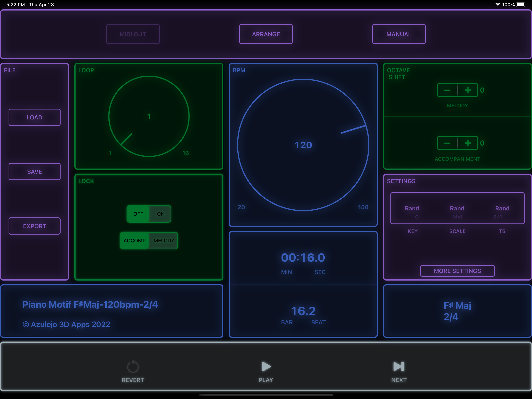Open the KEY picker showing Rand

pos(412,208)
